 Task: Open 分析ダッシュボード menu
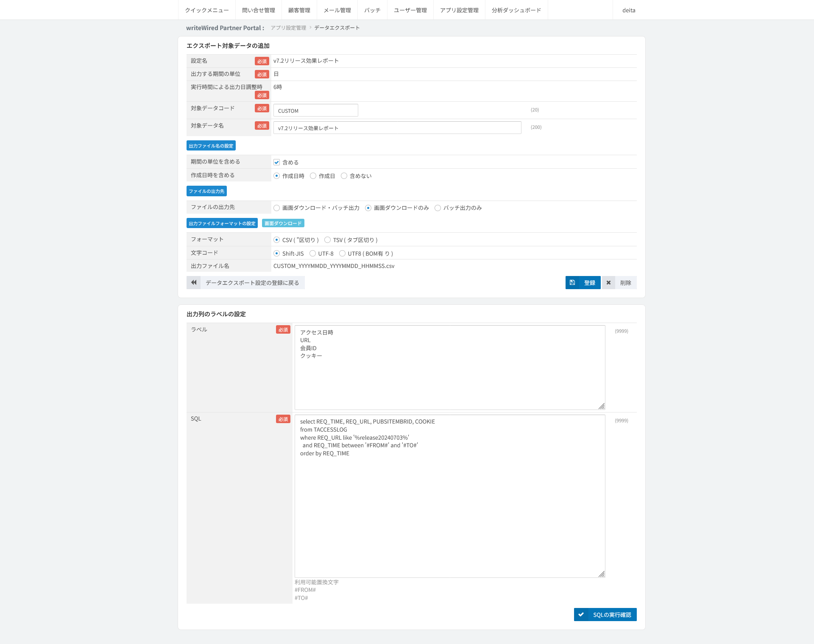click(516, 10)
